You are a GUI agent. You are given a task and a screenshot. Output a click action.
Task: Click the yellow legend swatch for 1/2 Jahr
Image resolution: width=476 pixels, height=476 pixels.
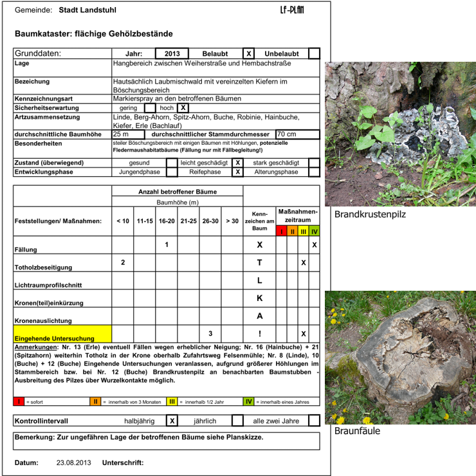point(172,401)
